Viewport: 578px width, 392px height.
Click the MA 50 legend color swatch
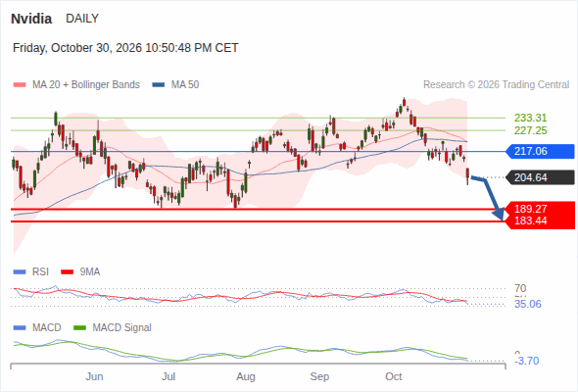159,85
